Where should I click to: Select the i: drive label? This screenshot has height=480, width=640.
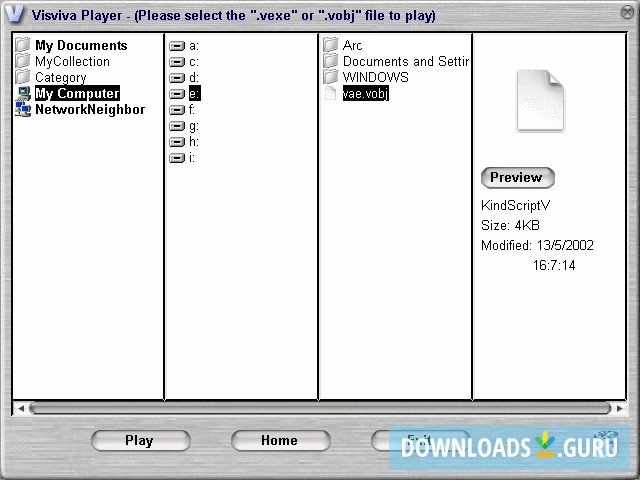(x=192, y=158)
